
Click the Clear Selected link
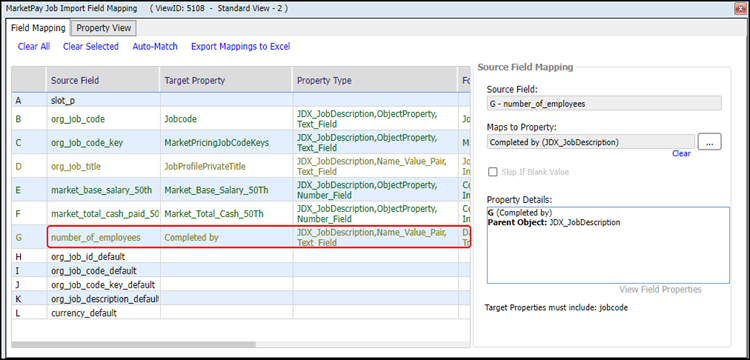[91, 46]
